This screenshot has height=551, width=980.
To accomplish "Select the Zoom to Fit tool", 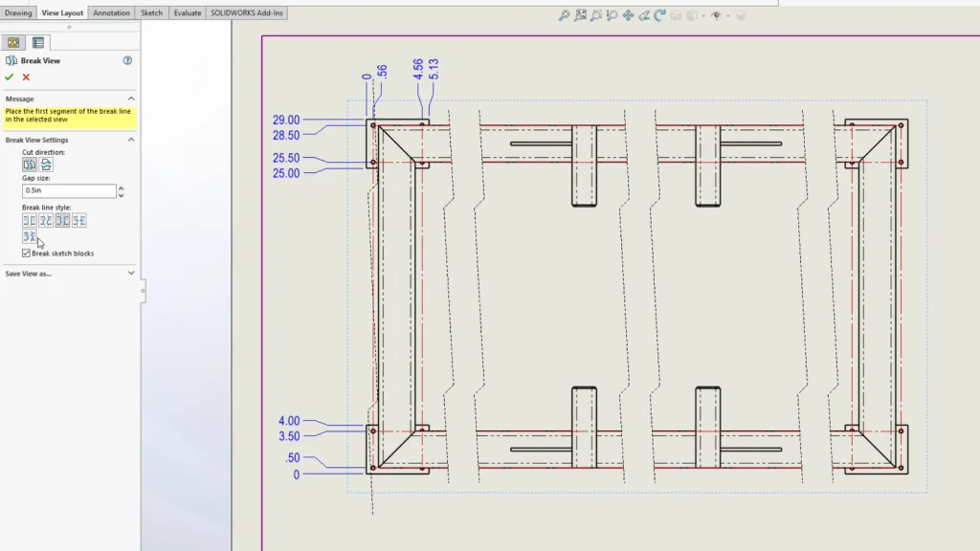I will pos(565,15).
